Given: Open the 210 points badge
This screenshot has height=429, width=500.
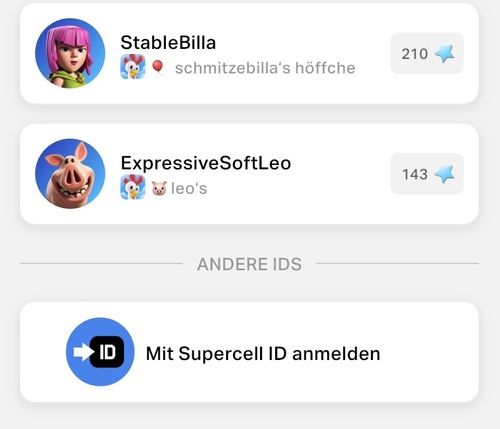Looking at the screenshot, I should tap(427, 53).
